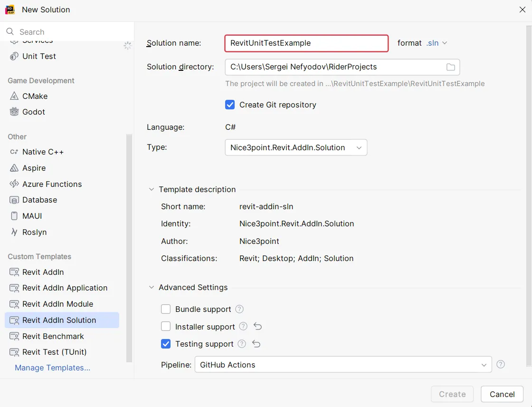
Task: Click the author value 'Nice3point'
Action: [259, 241]
